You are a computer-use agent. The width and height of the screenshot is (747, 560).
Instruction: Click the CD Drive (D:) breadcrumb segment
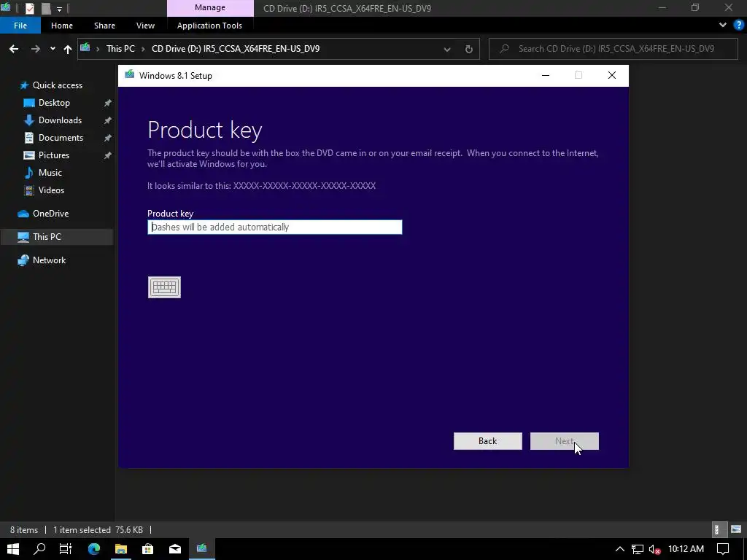coord(236,49)
